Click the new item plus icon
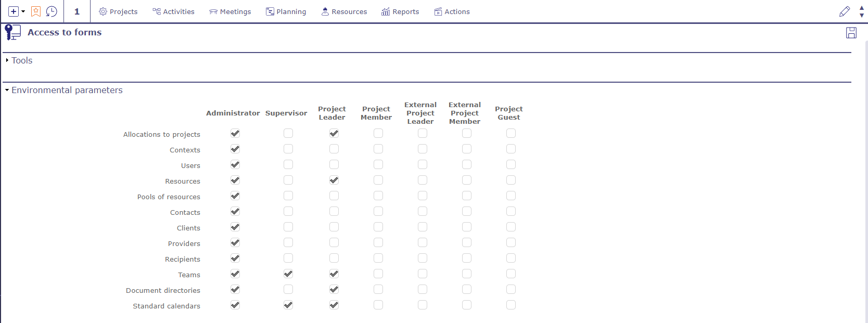Image resolution: width=868 pixels, height=323 pixels. pos(14,11)
